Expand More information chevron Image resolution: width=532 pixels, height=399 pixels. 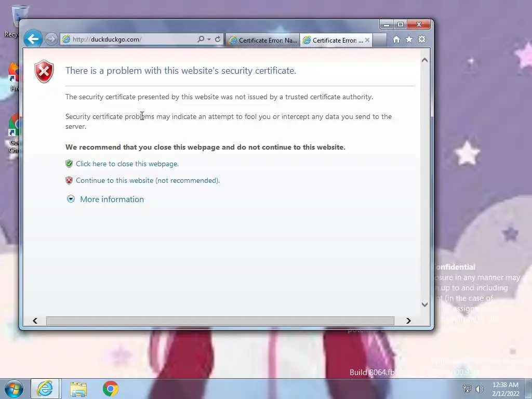(x=71, y=199)
